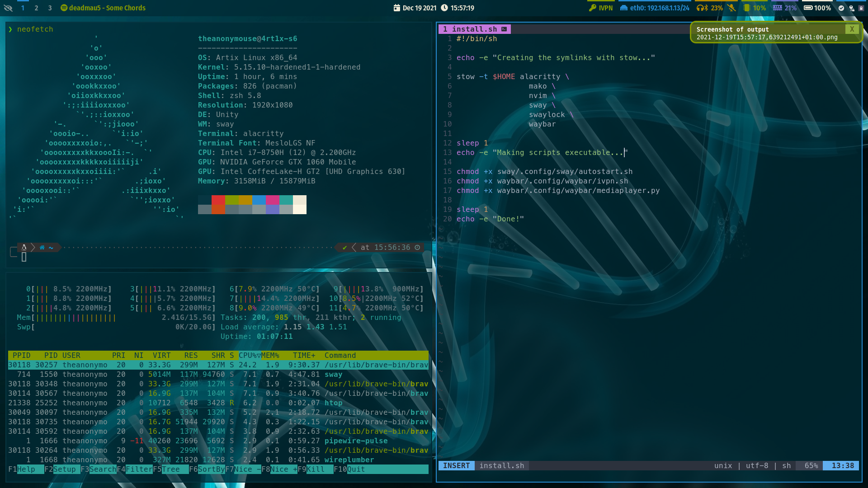Place cursor on the #!/bin/sh line

(x=476, y=38)
